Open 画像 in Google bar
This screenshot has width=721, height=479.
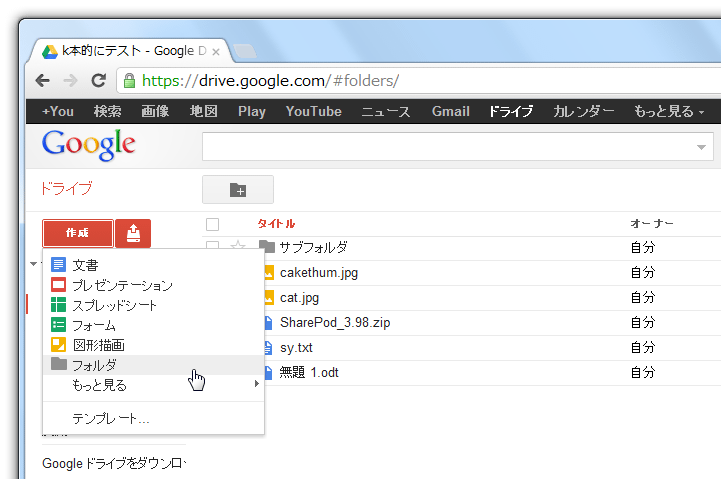pos(155,111)
